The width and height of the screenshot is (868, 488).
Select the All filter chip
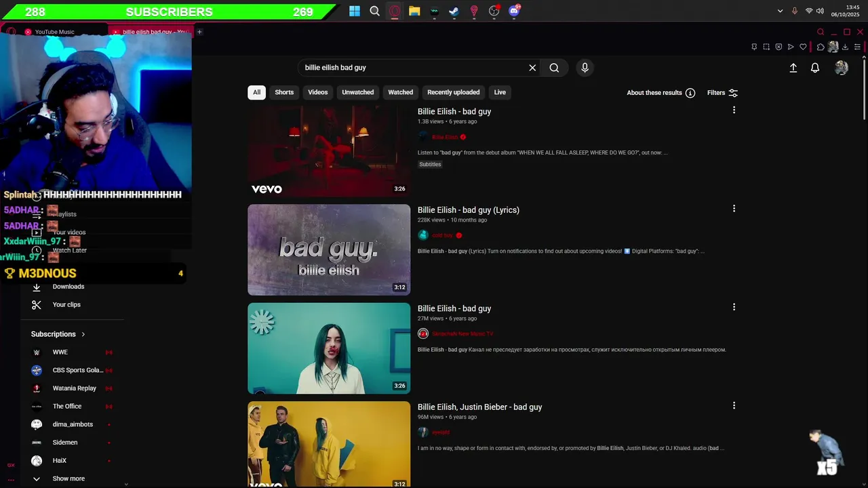click(x=256, y=92)
